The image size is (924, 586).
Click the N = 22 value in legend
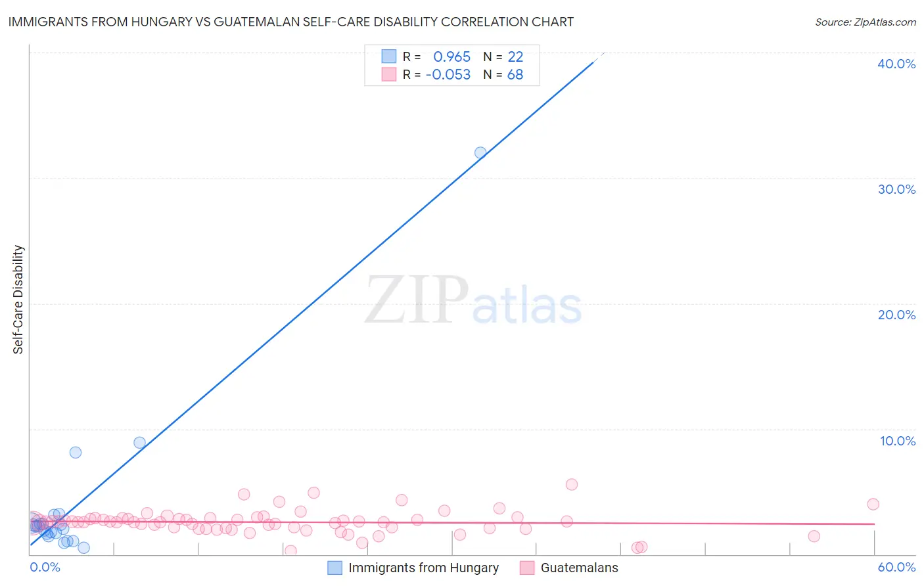[x=503, y=56]
